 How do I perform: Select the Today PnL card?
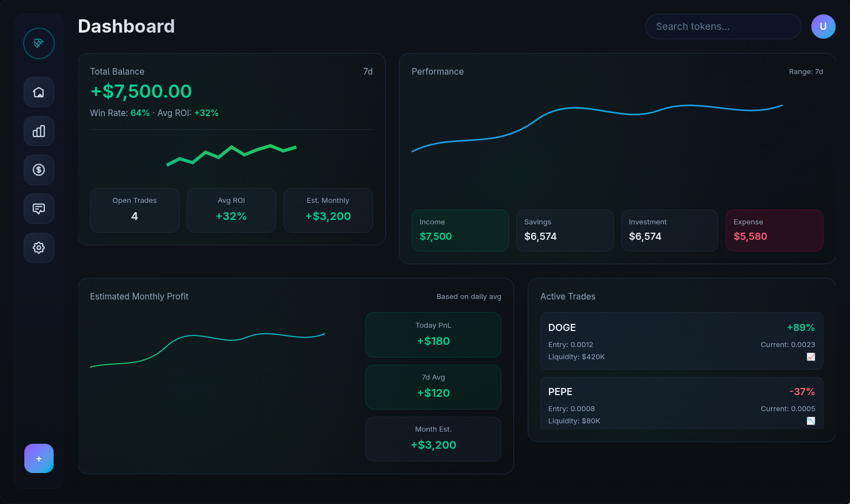[433, 335]
